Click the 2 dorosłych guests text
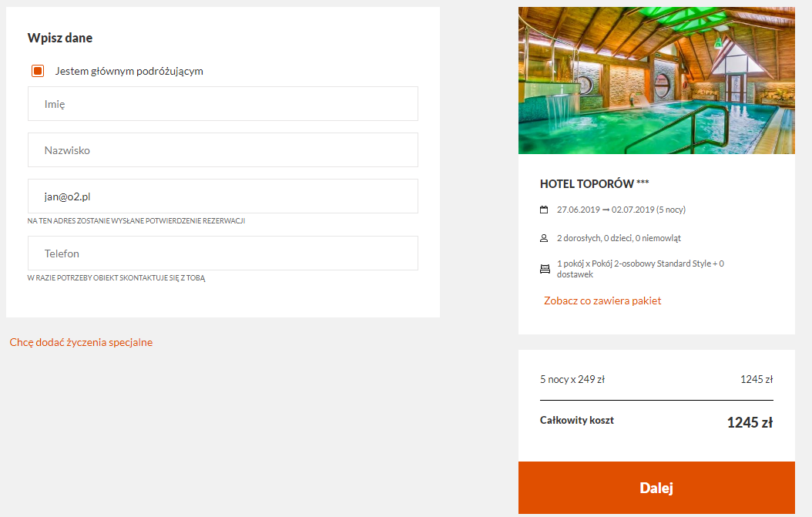 [x=619, y=238]
